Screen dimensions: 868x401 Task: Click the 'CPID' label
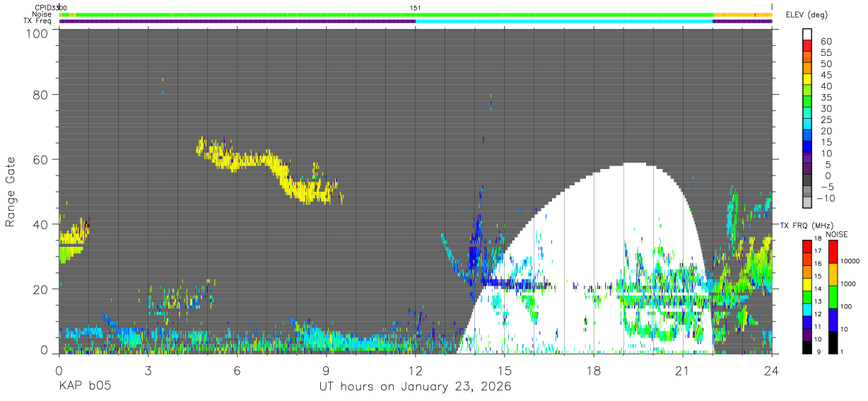point(43,8)
